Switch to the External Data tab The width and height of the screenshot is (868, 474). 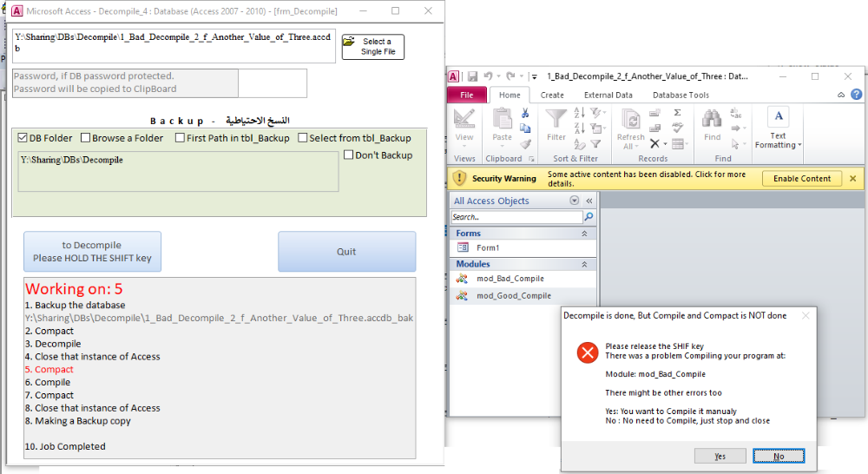(608, 95)
